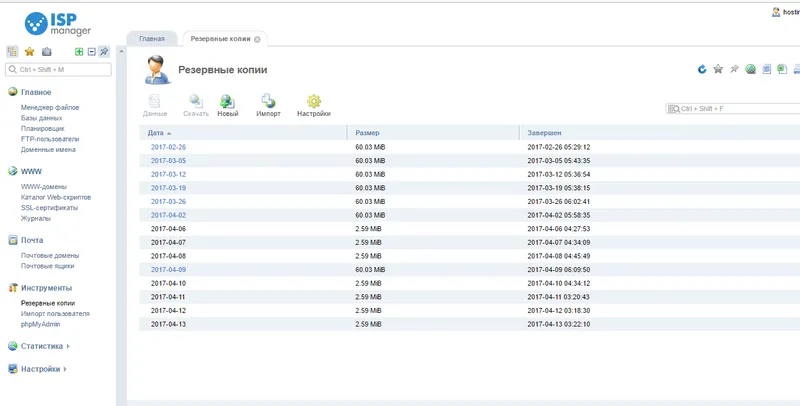Click completion time 2017-04-10 04:34:12
800x406 pixels.
tap(559, 283)
